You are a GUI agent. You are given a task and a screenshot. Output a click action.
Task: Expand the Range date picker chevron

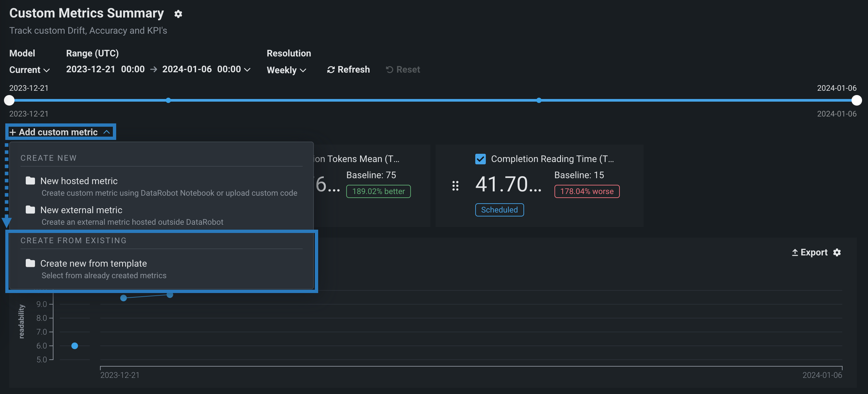(247, 69)
